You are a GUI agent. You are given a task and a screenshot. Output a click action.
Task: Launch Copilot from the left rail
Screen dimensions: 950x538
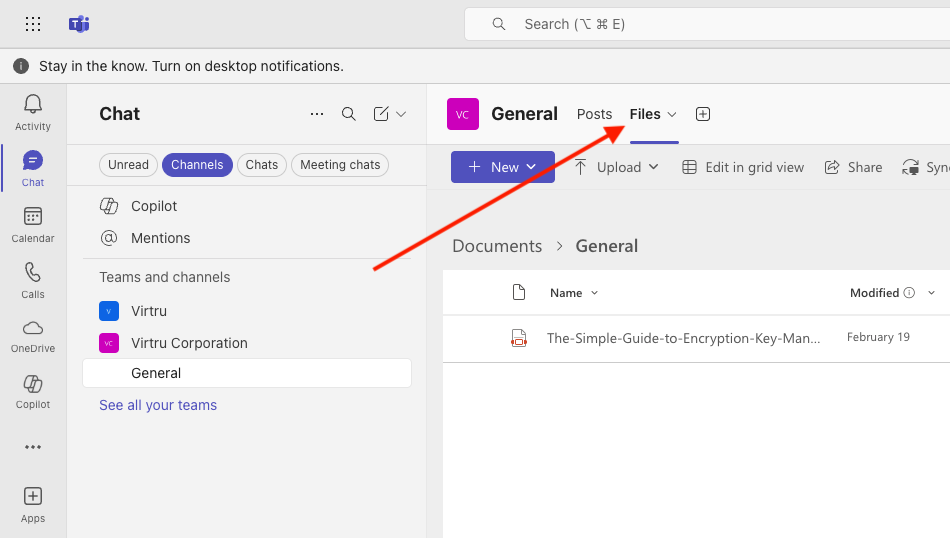click(33, 392)
